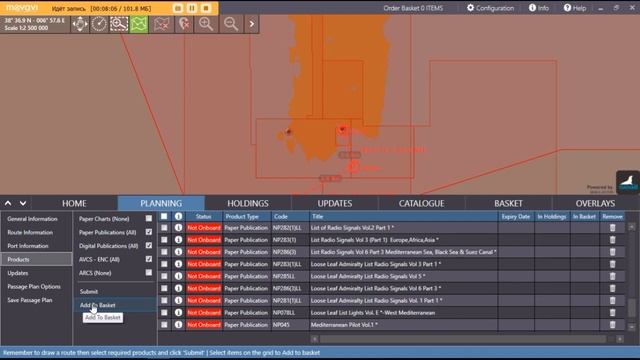This screenshot has width=640, height=360.
Task: Tick checkbox for NP282(1)LL row
Action: pos(164,228)
